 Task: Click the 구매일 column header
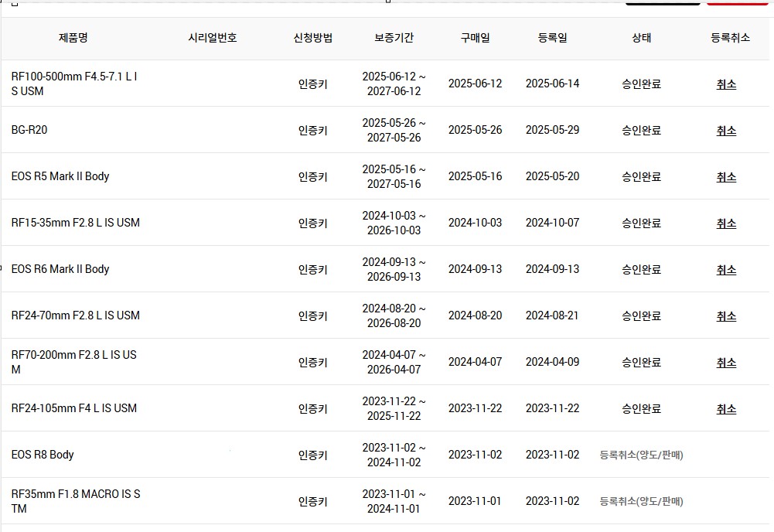476,37
